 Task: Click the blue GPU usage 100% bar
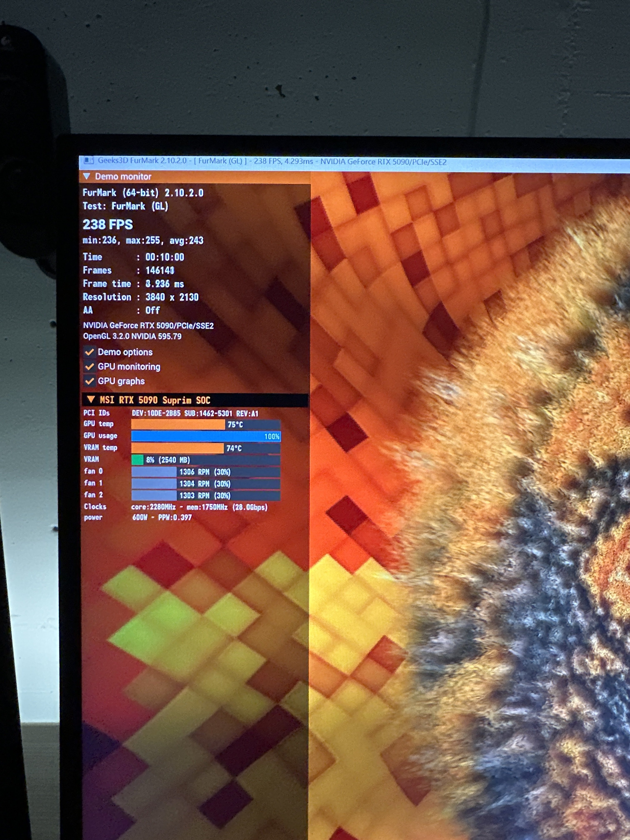(x=205, y=436)
